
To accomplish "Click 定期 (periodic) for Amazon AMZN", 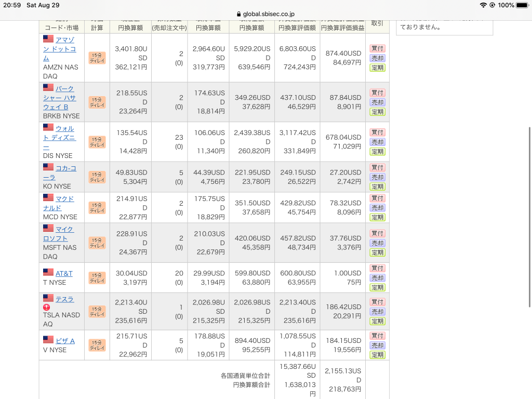I will click(377, 68).
